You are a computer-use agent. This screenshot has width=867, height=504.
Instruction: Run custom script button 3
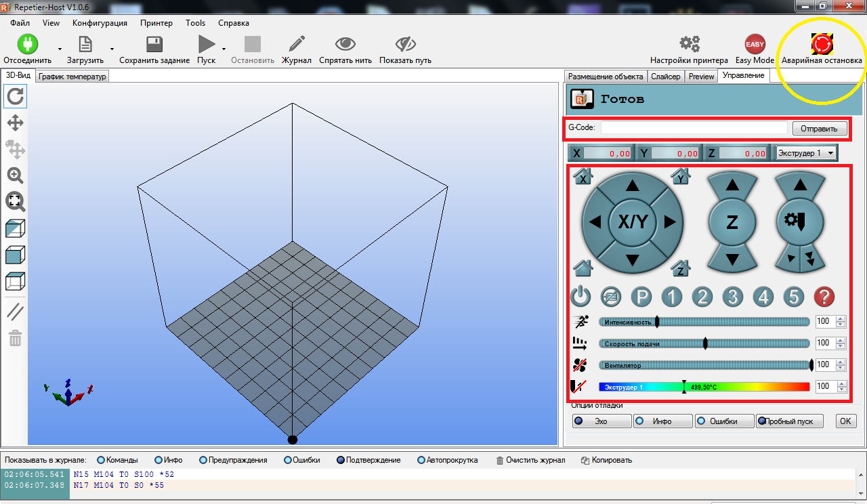(733, 297)
